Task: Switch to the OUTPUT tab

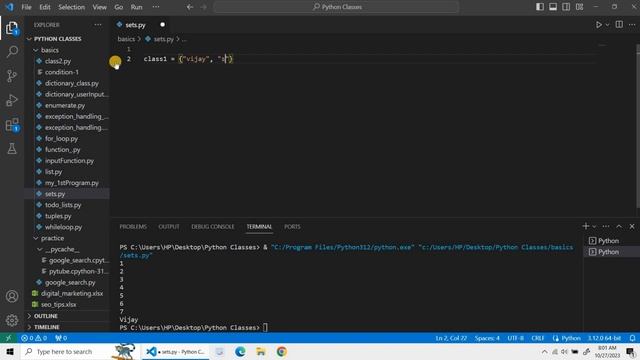Action: 169,227
